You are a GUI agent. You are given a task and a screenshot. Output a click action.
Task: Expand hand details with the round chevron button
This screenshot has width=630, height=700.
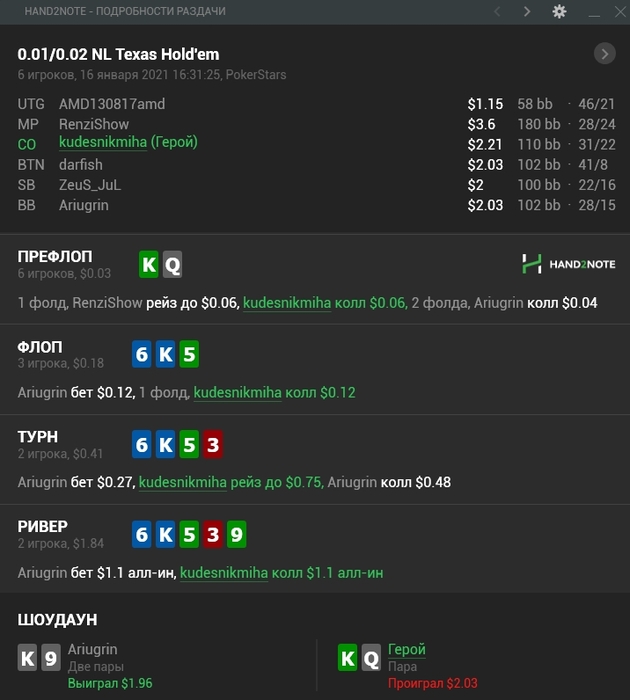(x=605, y=54)
